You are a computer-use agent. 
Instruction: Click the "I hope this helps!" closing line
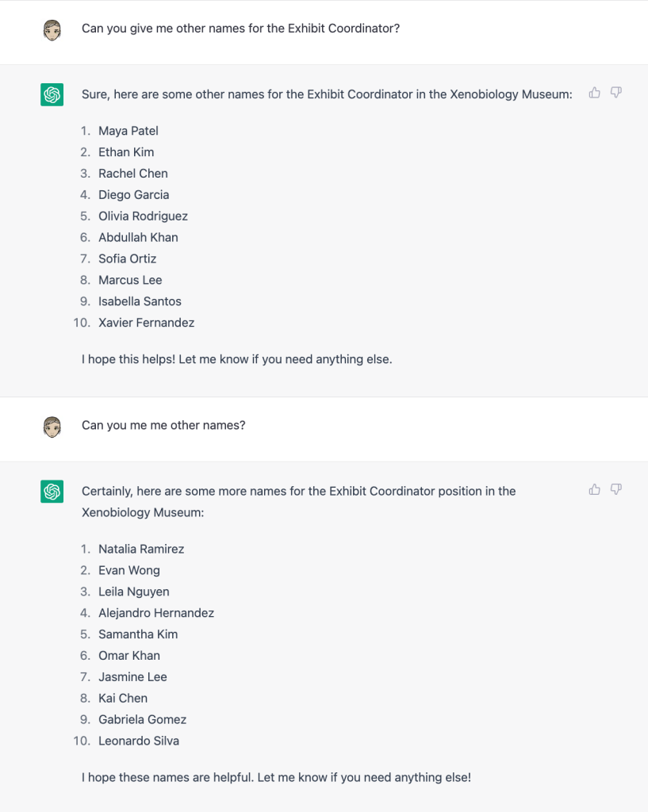236,359
